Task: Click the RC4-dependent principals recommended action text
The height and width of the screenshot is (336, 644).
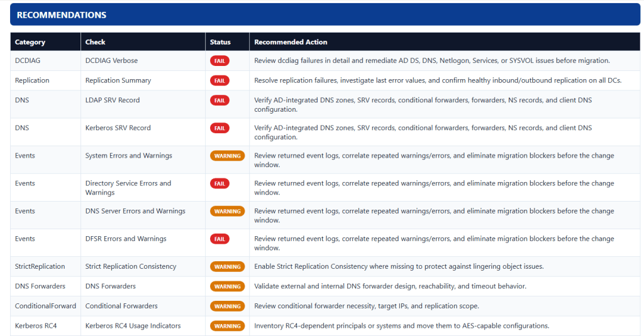Action: 401,326
